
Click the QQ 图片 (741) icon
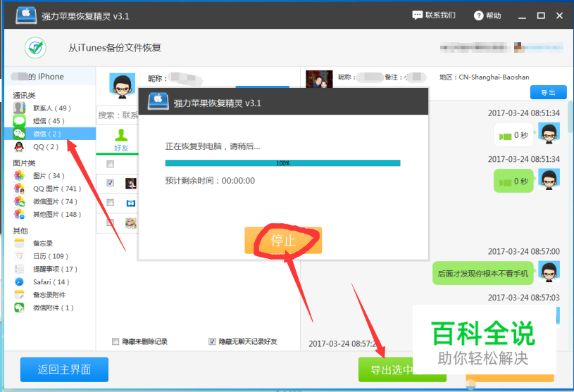(19, 189)
